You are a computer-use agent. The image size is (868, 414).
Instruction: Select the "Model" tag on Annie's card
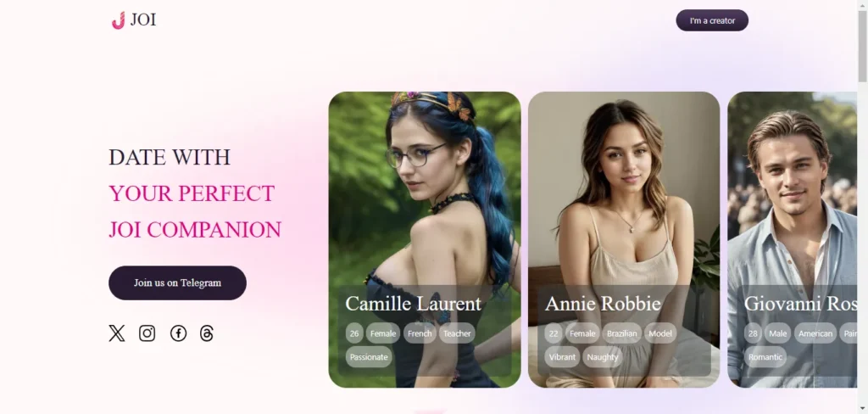click(660, 333)
